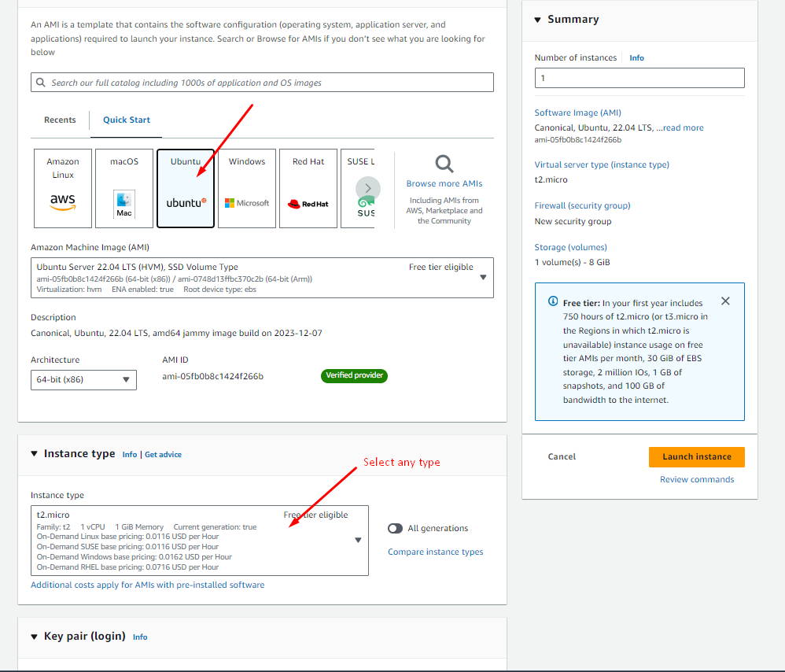
Task: Select the Red Hat AMI tile
Action: click(308, 188)
